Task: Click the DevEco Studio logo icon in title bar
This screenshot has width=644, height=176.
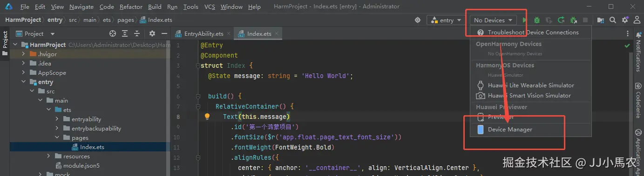Action: 9,7
